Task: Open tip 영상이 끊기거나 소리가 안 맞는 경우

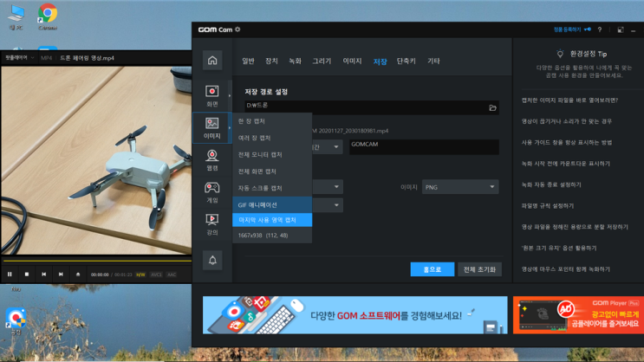Action: click(x=566, y=121)
